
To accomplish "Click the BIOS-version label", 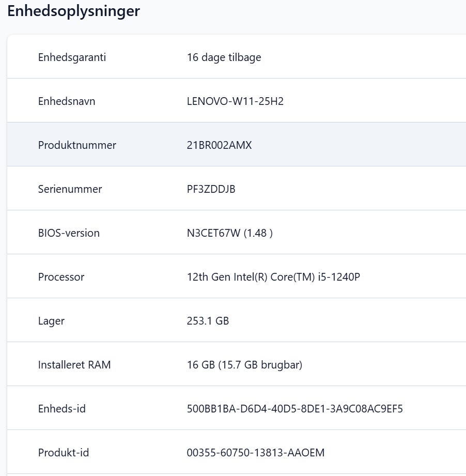I will 69,233.
